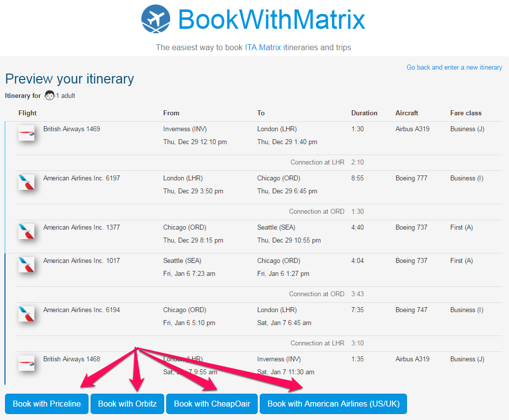Viewport: 509px width, 420px height.
Task: Click the Sat, Jan 7 6:45 am arrival time
Action: [x=284, y=323]
